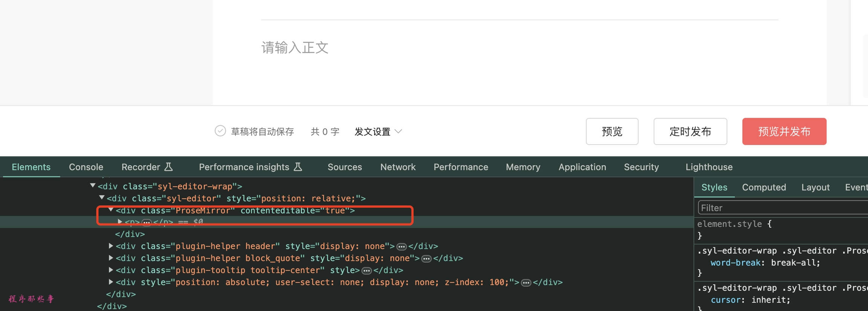Open the Network tab
The width and height of the screenshot is (868, 311).
click(398, 167)
